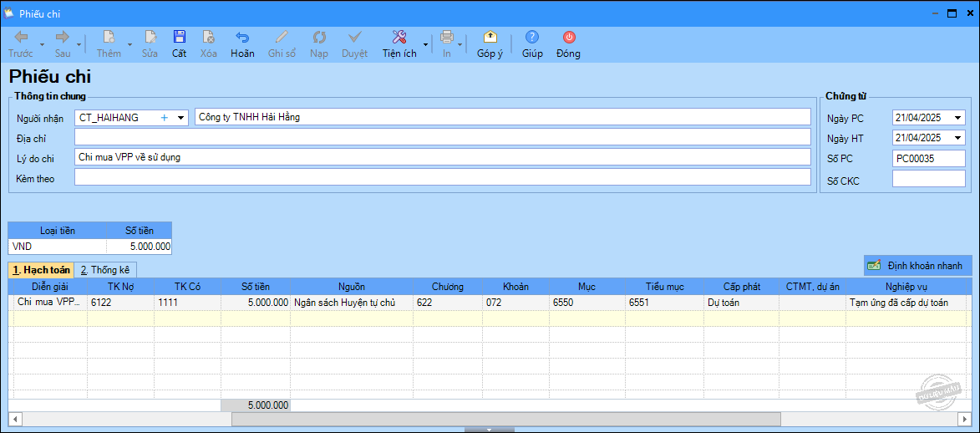This screenshot has height=433, width=980.
Task: Click the Số CKC field
Action: 929,179
